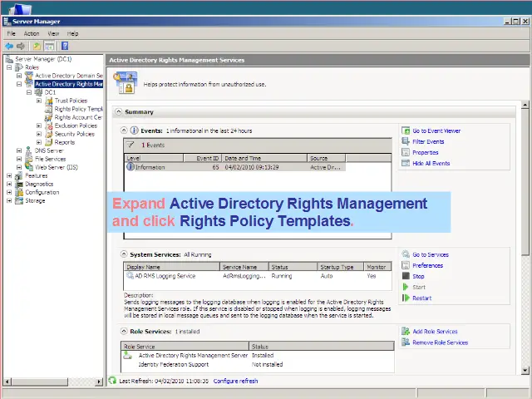Click the Web Server (IIS) tree icon
The width and height of the screenshot is (532, 399).
point(29,167)
